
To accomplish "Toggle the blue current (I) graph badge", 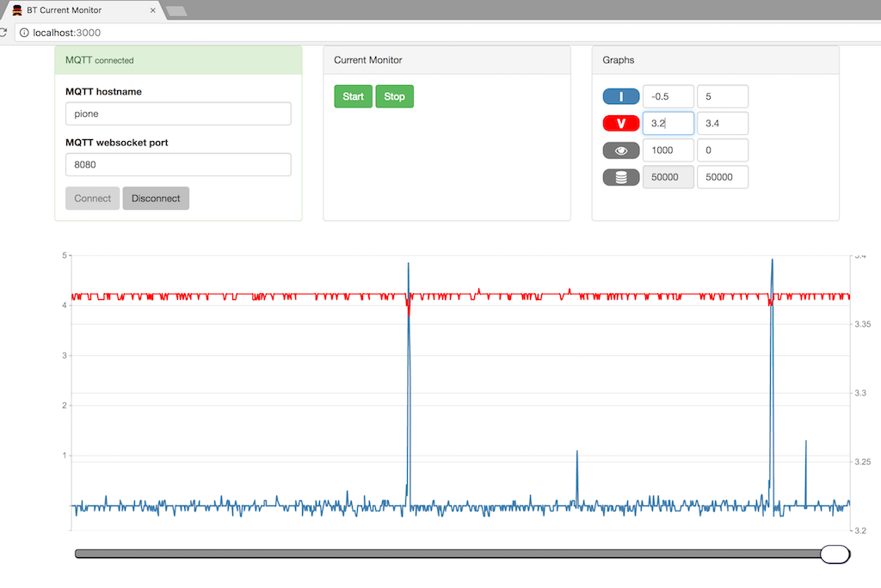I will pos(621,96).
